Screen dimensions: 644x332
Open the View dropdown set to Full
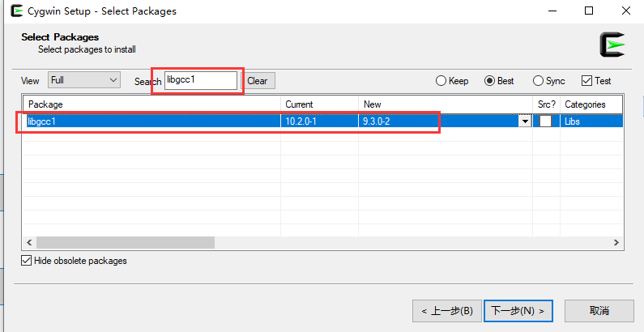pyautogui.click(x=84, y=80)
